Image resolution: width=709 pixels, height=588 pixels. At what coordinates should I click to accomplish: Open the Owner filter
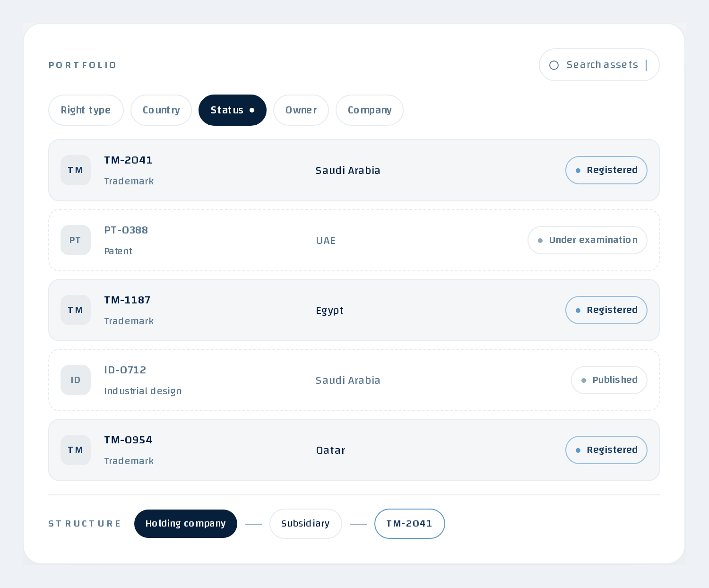301,110
